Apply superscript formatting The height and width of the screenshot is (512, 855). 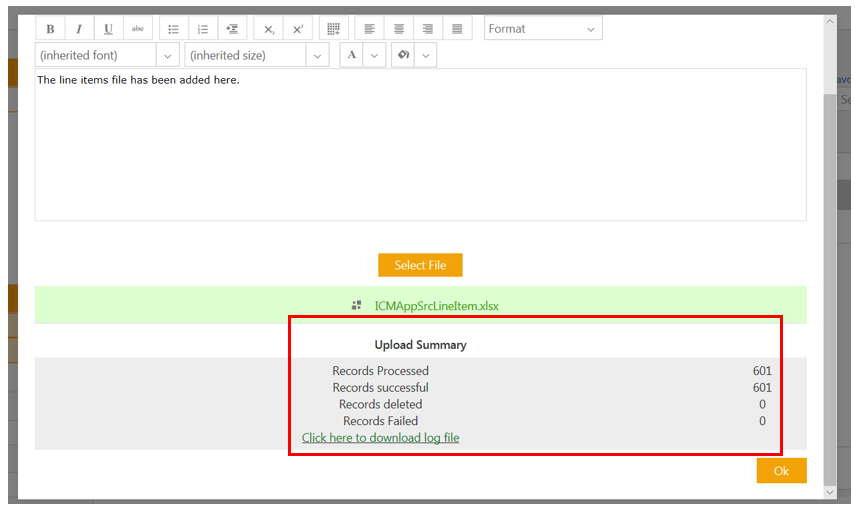click(x=297, y=29)
